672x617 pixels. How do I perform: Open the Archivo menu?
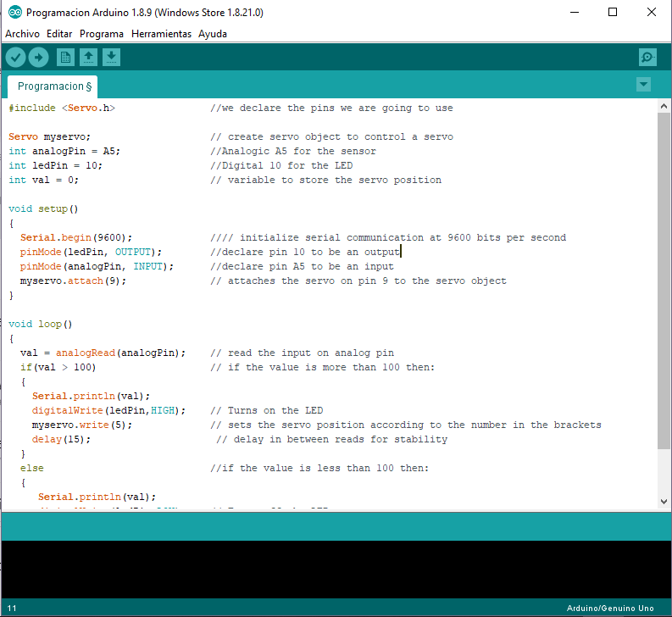22,34
